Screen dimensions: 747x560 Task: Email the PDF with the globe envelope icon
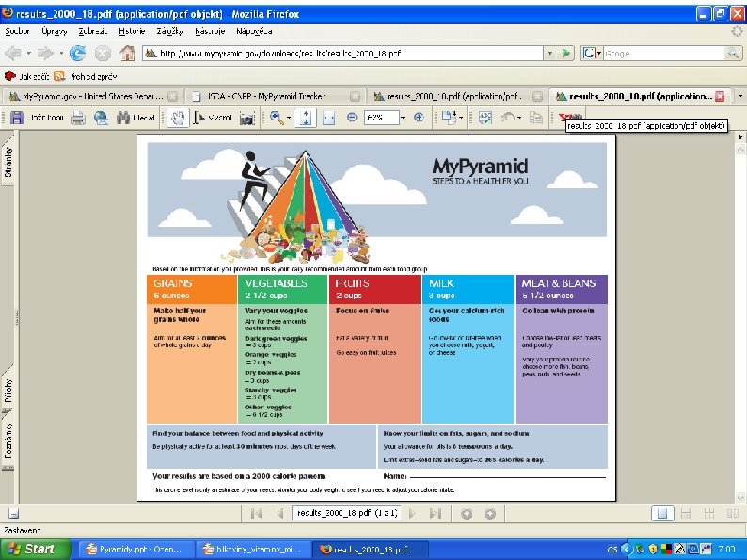point(101,118)
